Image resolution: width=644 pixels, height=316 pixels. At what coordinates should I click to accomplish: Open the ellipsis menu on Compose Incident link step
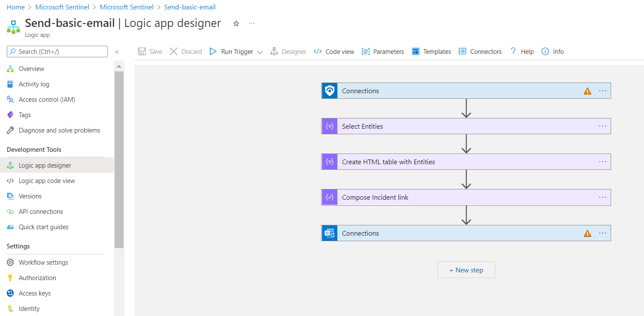pyautogui.click(x=603, y=197)
